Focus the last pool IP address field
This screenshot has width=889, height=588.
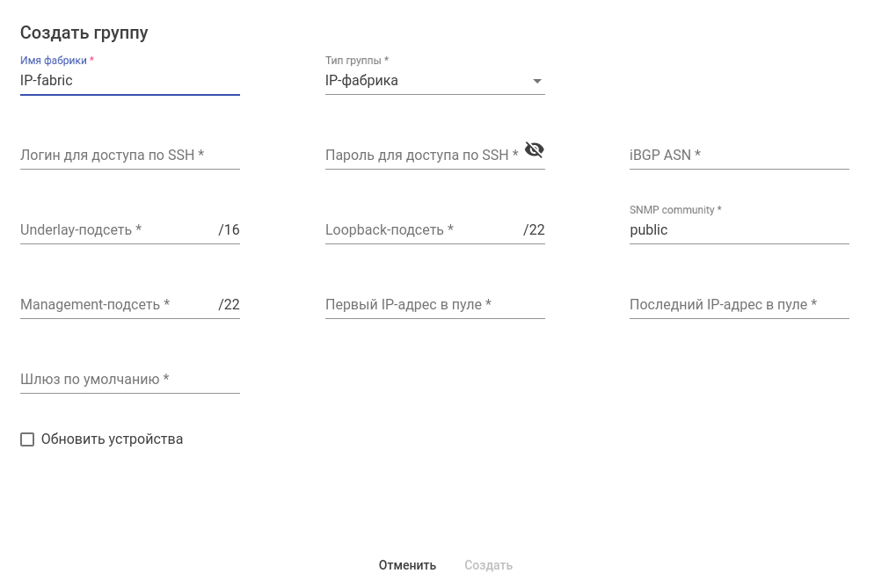coord(739,305)
